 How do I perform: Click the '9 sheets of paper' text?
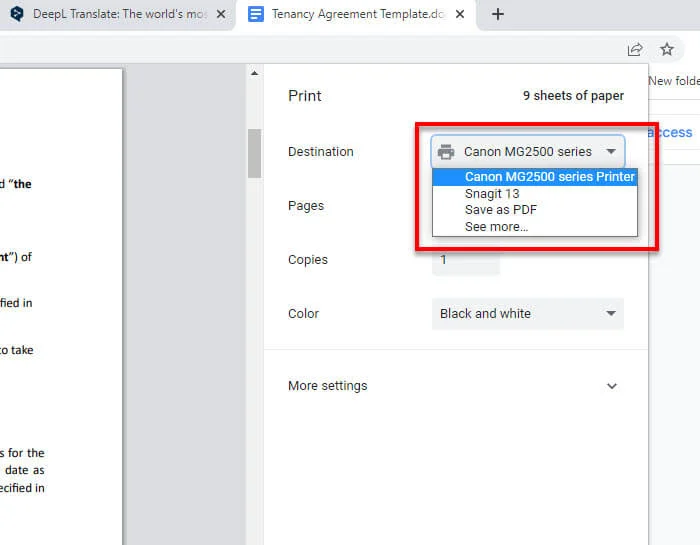click(x=573, y=96)
